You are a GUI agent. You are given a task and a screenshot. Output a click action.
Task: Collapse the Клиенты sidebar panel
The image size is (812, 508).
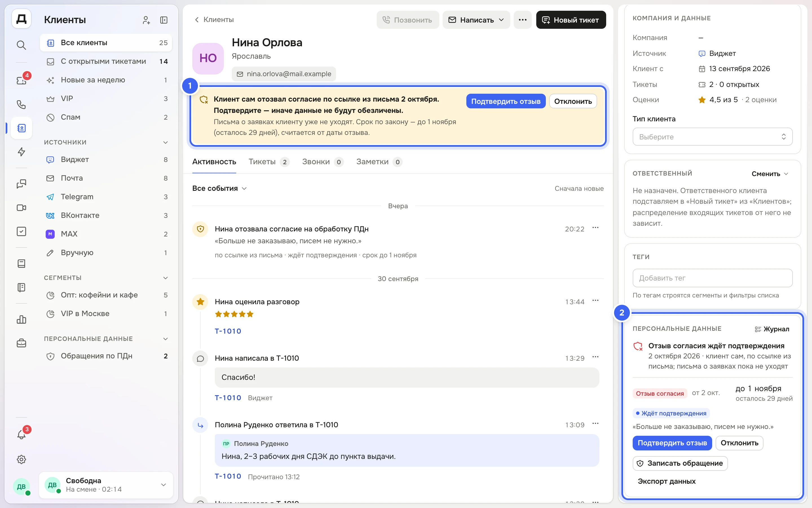[x=164, y=20]
